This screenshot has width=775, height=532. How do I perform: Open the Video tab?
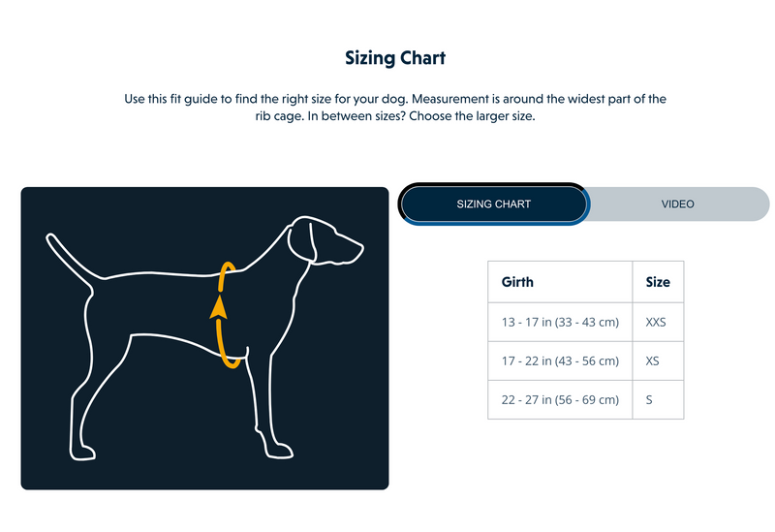[677, 204]
